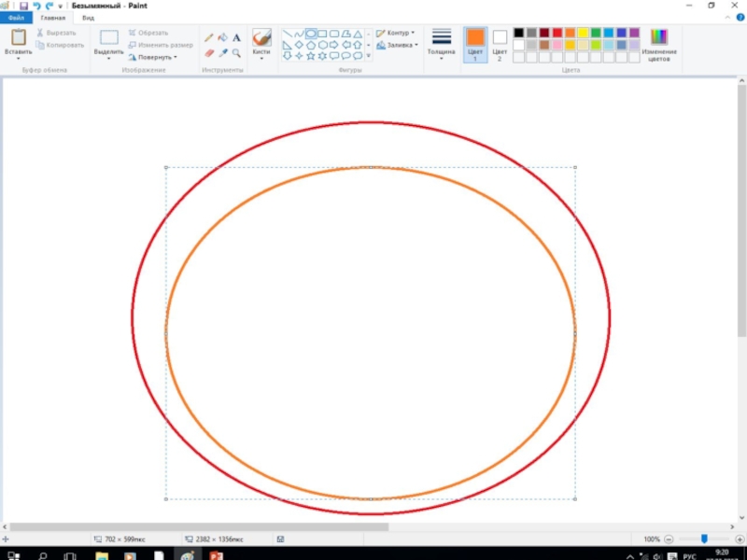
Task: Select the Pencil tool
Action: click(x=209, y=38)
